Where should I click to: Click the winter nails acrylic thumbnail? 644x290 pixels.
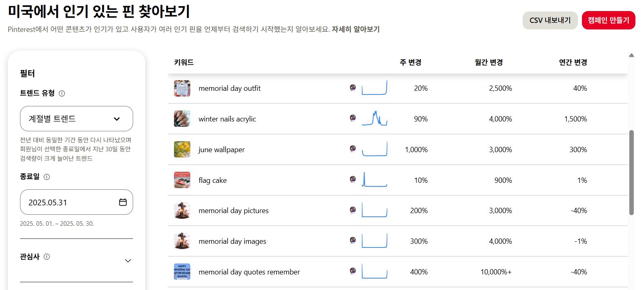pos(182,119)
